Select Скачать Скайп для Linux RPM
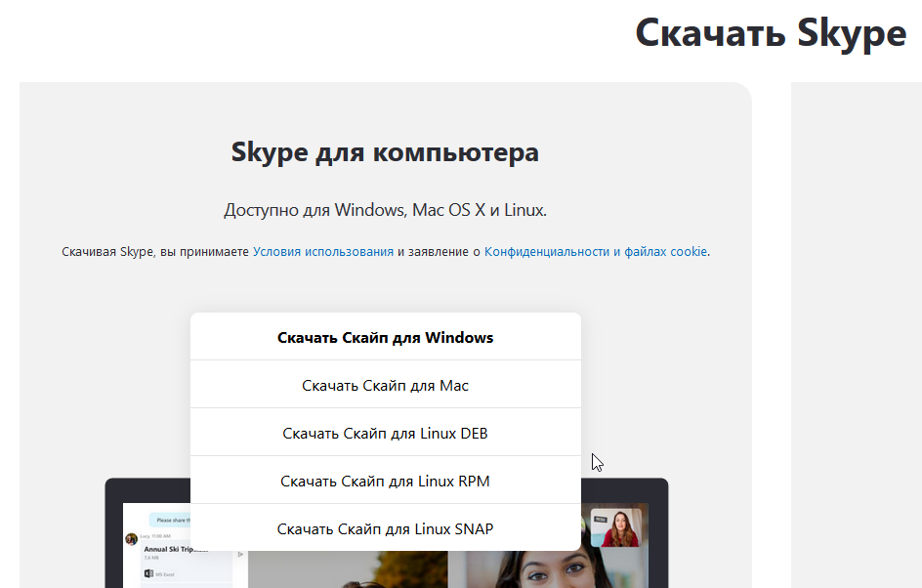 (x=385, y=481)
